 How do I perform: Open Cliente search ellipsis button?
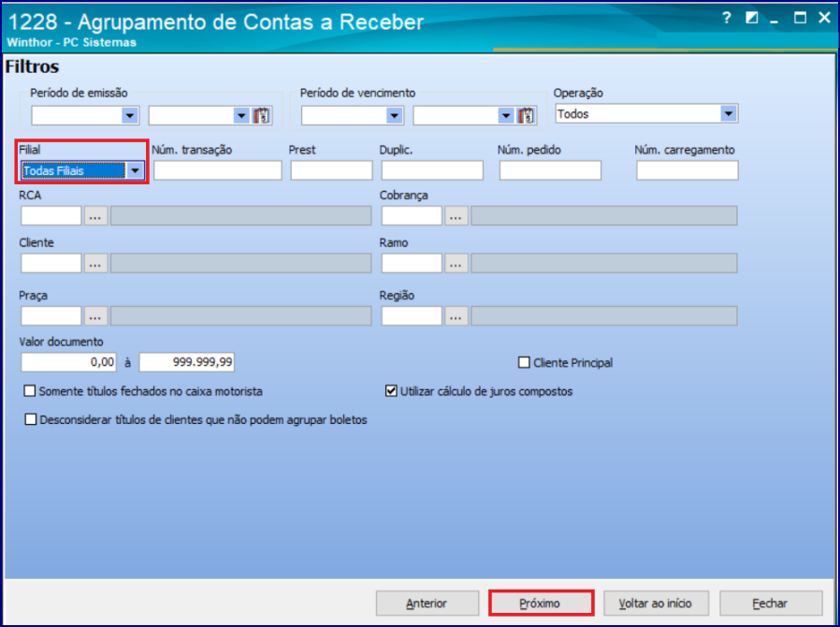pyautogui.click(x=95, y=263)
